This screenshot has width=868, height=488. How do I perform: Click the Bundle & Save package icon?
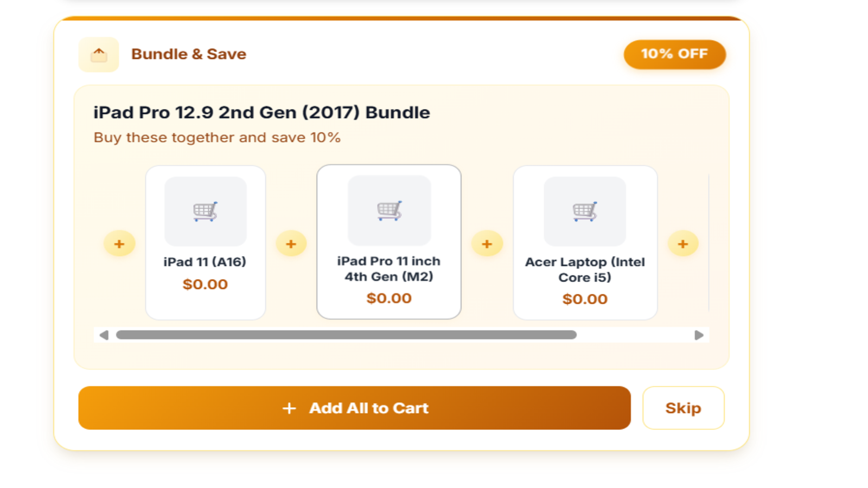99,54
